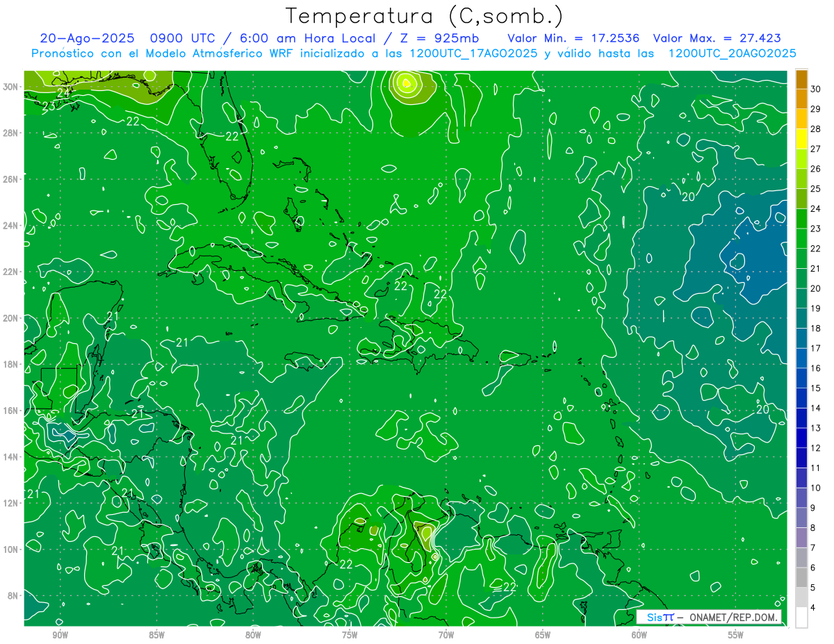Select the 'Z = 925mb' level label

coord(438,38)
